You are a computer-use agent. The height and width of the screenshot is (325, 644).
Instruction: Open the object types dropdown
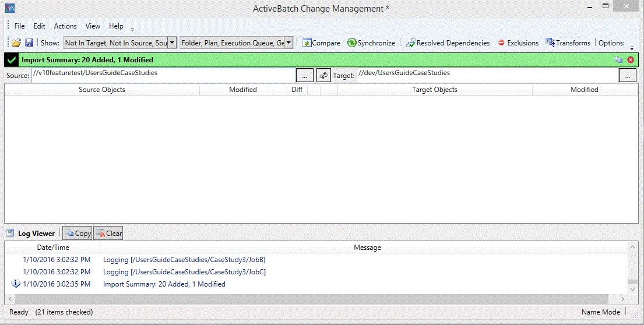coord(288,43)
